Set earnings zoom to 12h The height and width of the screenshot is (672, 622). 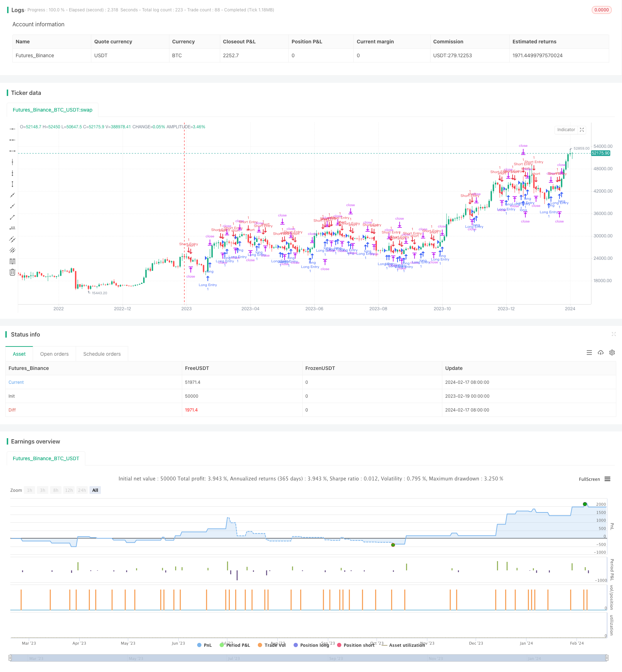click(69, 490)
